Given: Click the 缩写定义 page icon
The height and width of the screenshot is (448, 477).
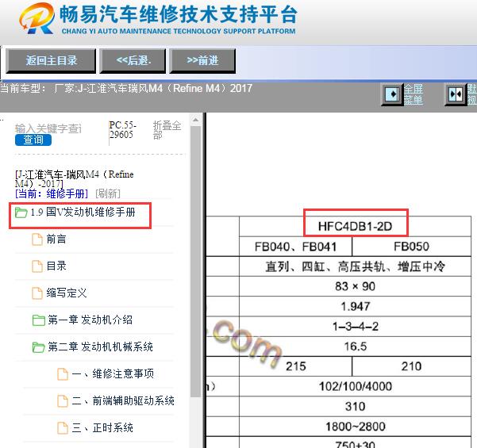Looking at the screenshot, I should (x=37, y=293).
